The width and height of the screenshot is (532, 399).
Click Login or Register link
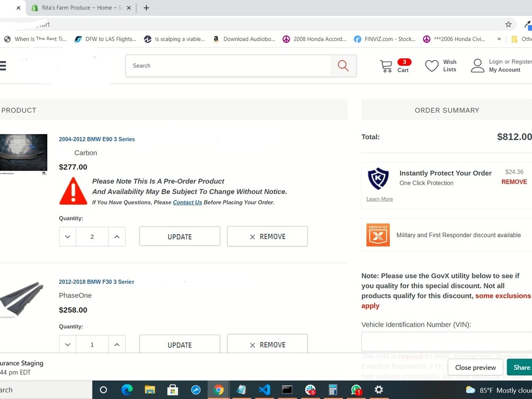(x=510, y=61)
